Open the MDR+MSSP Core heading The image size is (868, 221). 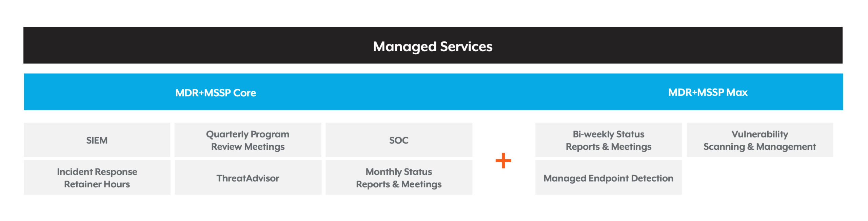click(216, 93)
